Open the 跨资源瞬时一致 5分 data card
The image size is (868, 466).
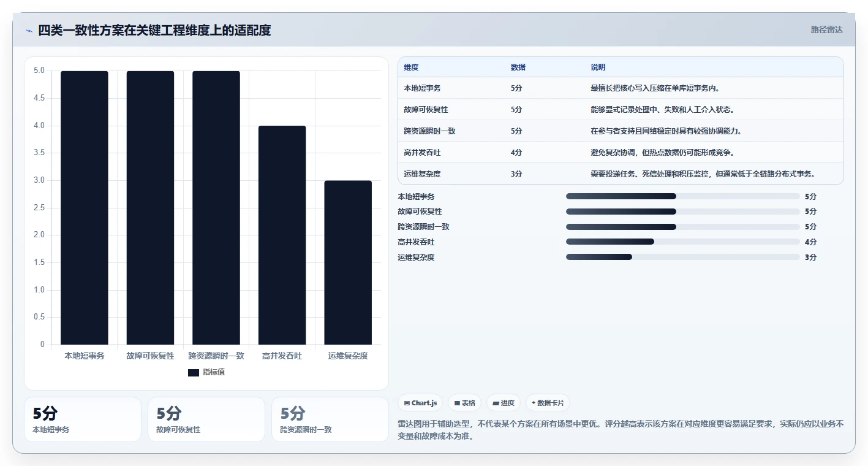[x=330, y=419]
